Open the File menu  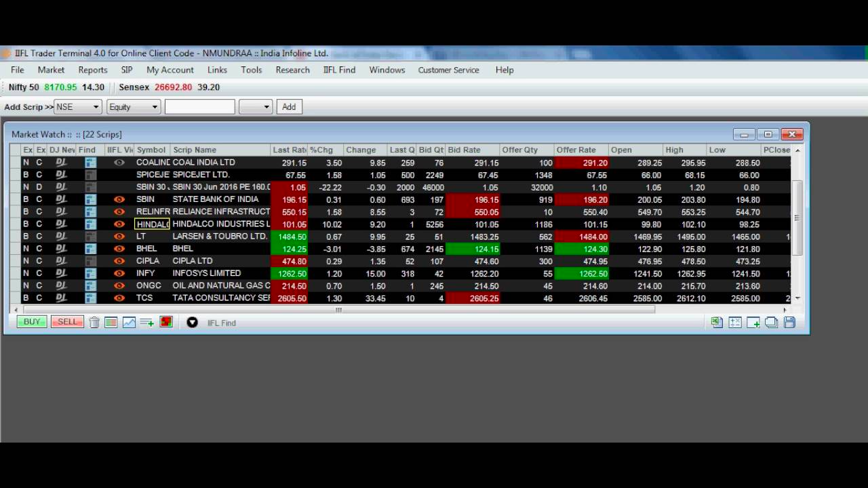coord(18,70)
